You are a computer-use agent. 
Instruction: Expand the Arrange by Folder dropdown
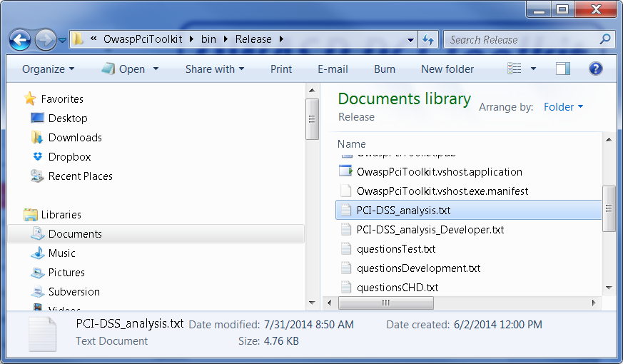[x=563, y=107]
